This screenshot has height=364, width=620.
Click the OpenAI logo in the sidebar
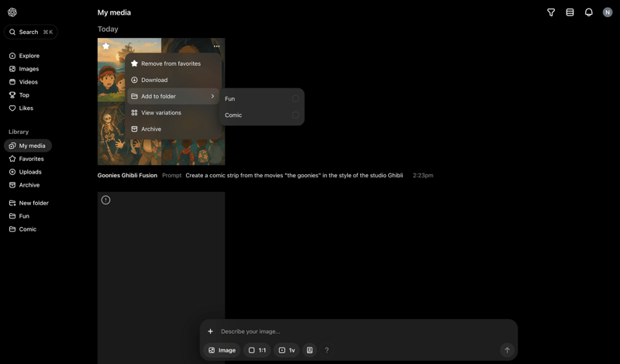(12, 12)
